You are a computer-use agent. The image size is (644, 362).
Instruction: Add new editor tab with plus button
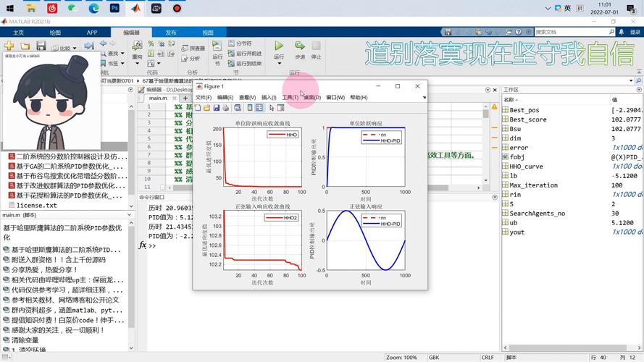coord(185,98)
